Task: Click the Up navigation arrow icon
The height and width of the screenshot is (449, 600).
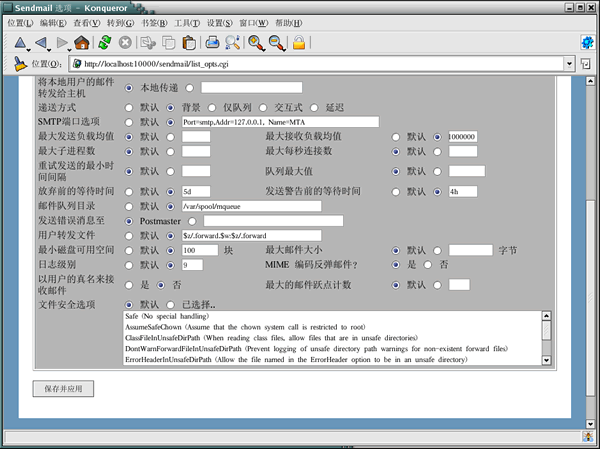Action: (20, 42)
